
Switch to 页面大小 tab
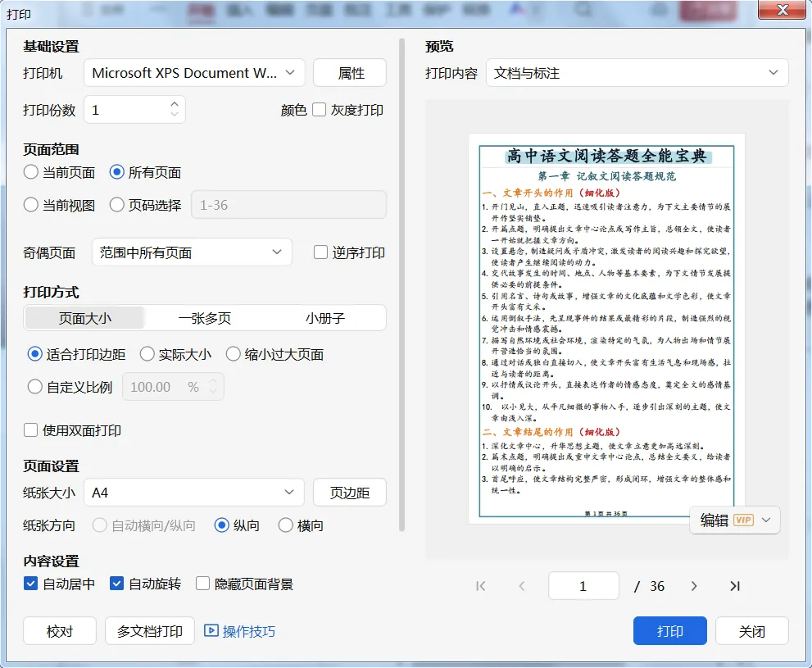(85, 318)
